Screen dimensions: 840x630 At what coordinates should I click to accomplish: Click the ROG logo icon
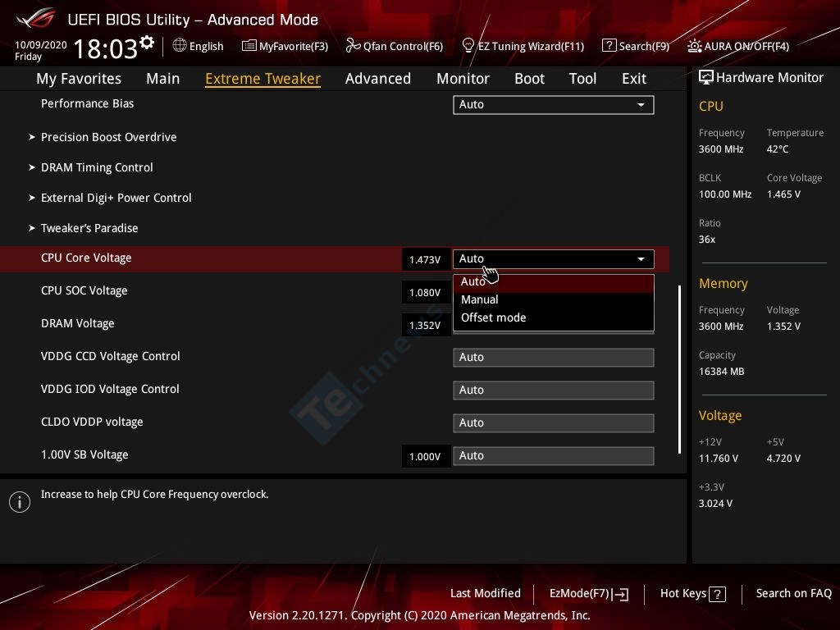[35, 18]
